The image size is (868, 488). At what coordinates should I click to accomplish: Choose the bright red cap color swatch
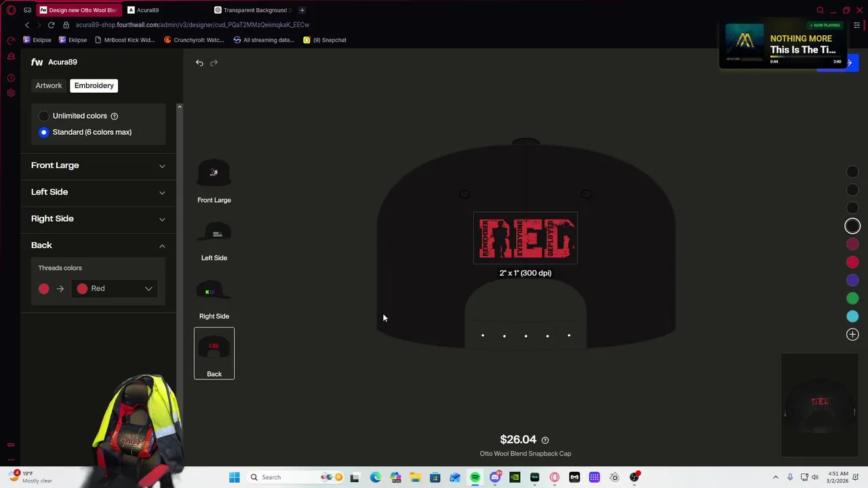(852, 262)
